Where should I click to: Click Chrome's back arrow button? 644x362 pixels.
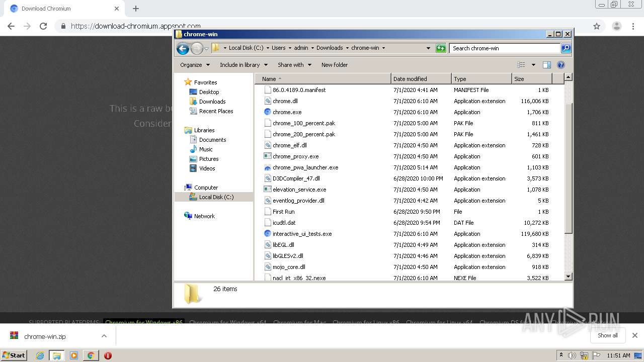11,26
